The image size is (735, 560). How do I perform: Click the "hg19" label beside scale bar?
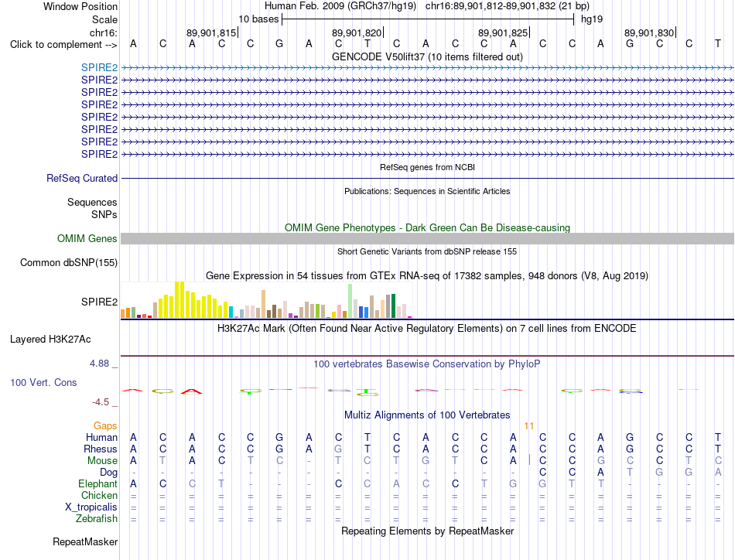(592, 19)
